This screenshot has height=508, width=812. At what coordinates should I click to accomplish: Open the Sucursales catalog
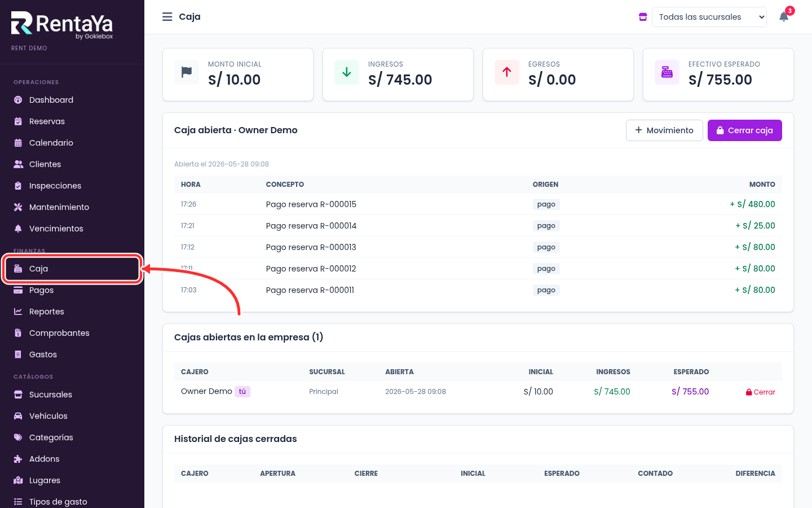tap(72, 395)
